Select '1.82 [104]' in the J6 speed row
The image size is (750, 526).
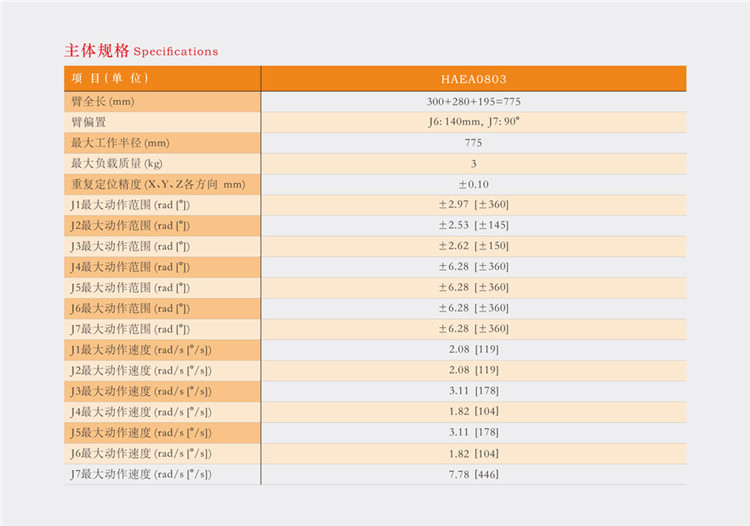(474, 453)
